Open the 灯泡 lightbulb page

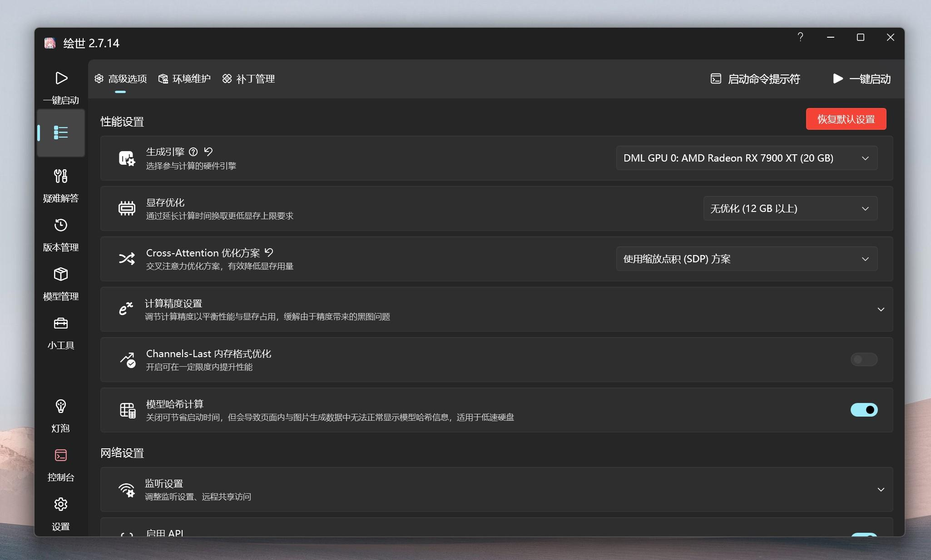tap(61, 415)
